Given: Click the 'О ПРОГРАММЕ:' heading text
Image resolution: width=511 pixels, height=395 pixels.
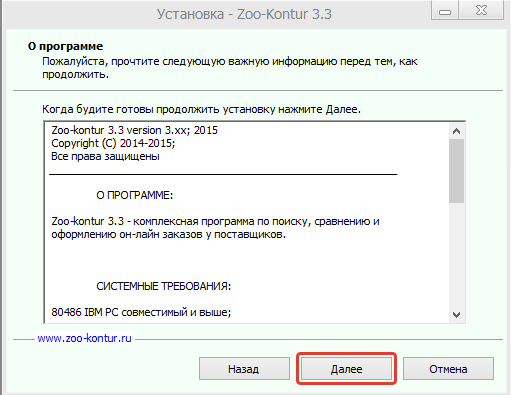Looking at the screenshot, I should (x=135, y=195).
